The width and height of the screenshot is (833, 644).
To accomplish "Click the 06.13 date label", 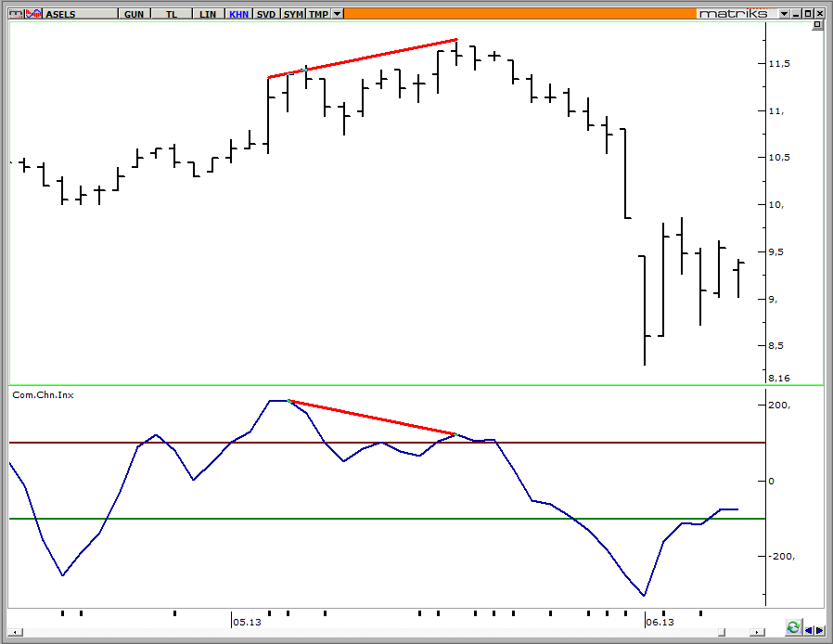I will (x=660, y=623).
